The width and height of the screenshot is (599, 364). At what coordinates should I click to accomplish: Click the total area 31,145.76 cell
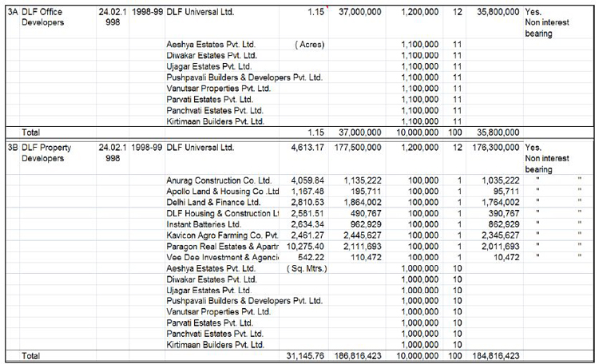point(306,356)
